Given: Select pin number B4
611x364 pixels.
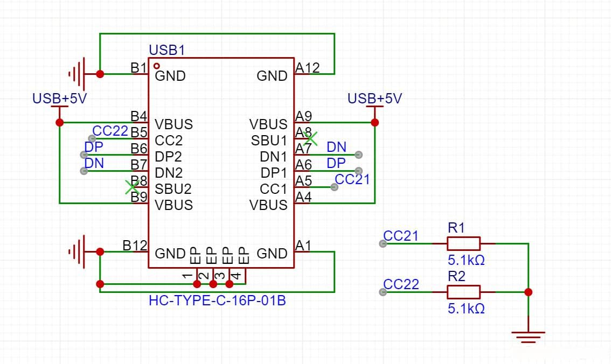Looking at the screenshot, I should [x=138, y=116].
